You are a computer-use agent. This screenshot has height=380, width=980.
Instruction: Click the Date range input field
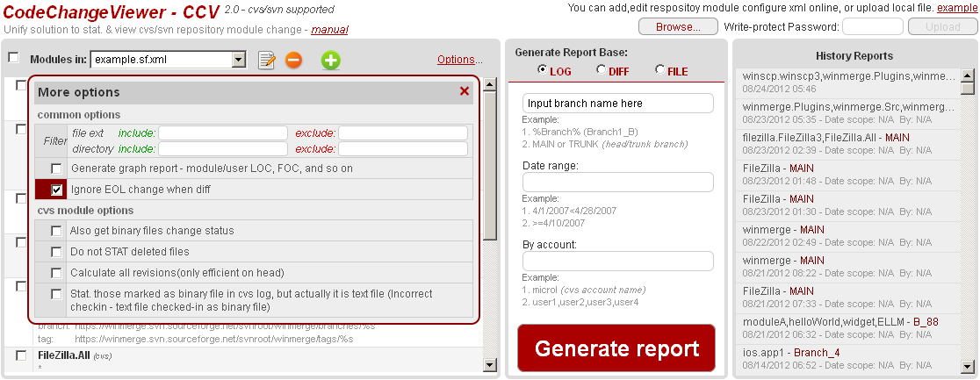(617, 183)
